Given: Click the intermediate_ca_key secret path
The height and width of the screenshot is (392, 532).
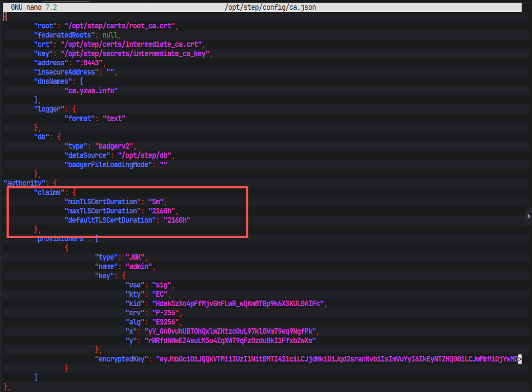Looking at the screenshot, I should 136,53.
